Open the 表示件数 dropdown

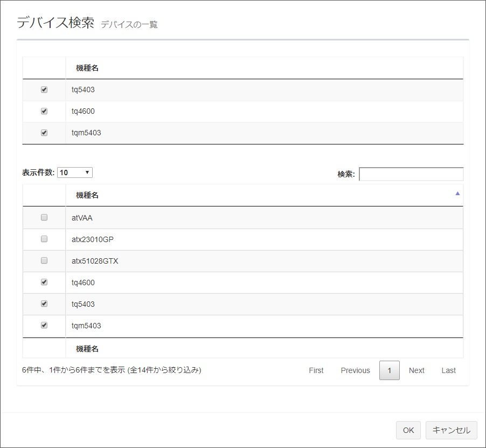pos(75,173)
